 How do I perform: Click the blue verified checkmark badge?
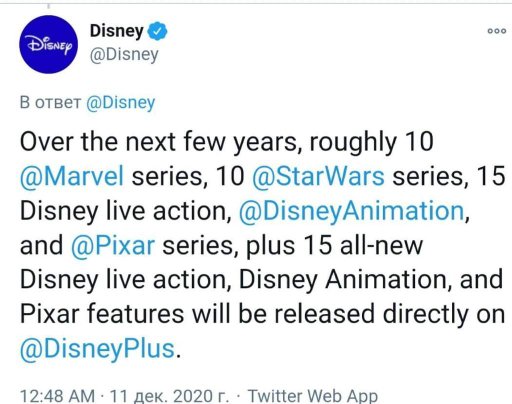[157, 31]
